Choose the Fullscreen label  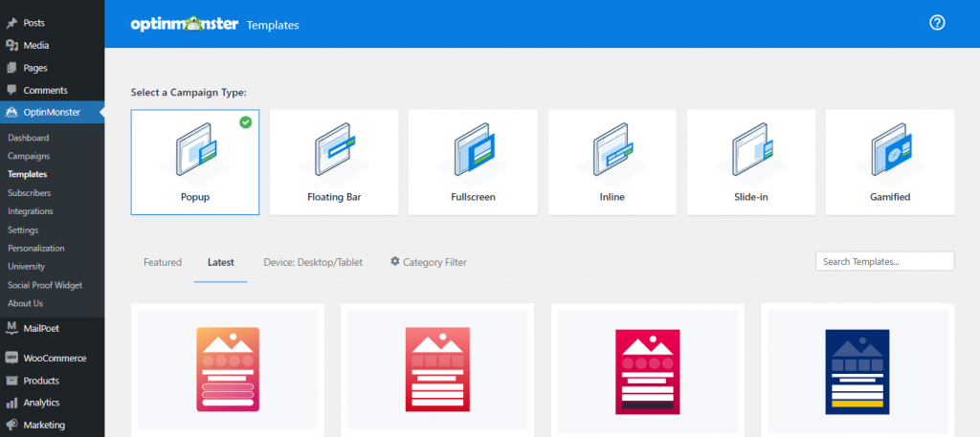click(x=473, y=197)
